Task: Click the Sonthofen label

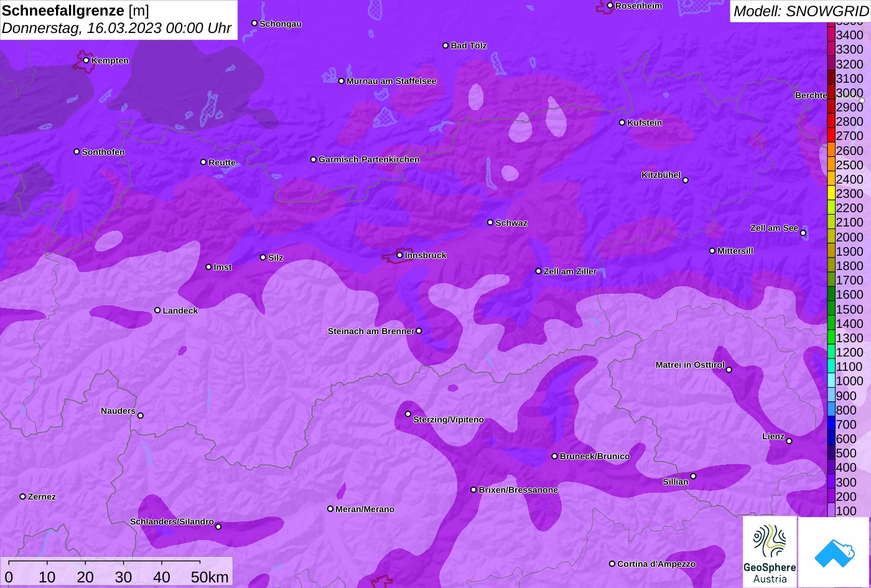Action: coord(103,152)
